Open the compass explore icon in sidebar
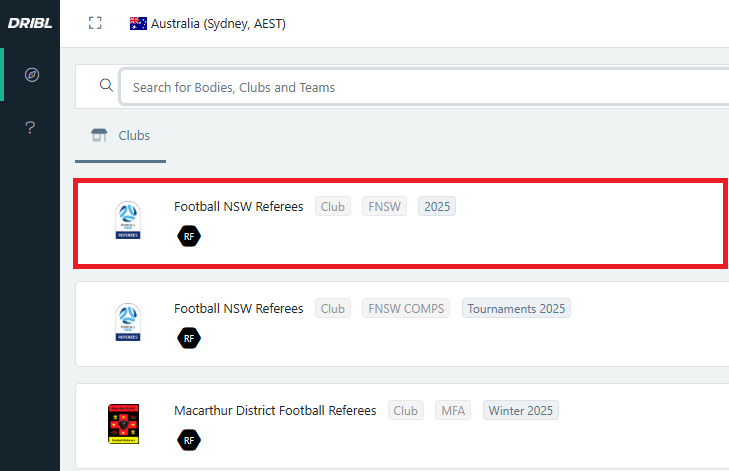Viewport: 729px width, 471px height. [31, 75]
